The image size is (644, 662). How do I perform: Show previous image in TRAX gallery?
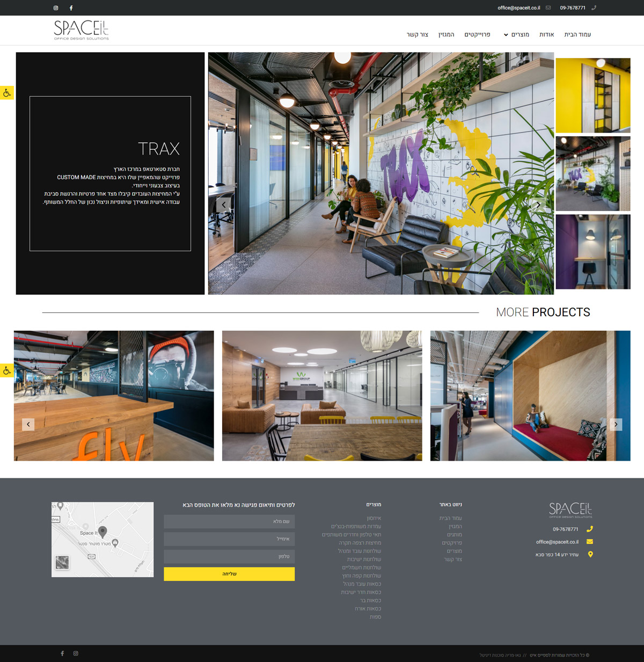[224, 205]
